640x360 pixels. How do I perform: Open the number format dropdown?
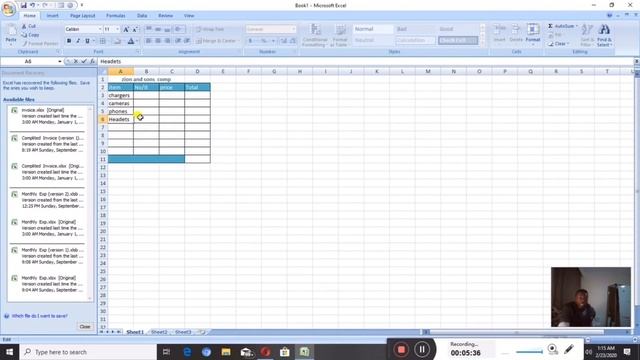[x=293, y=29]
